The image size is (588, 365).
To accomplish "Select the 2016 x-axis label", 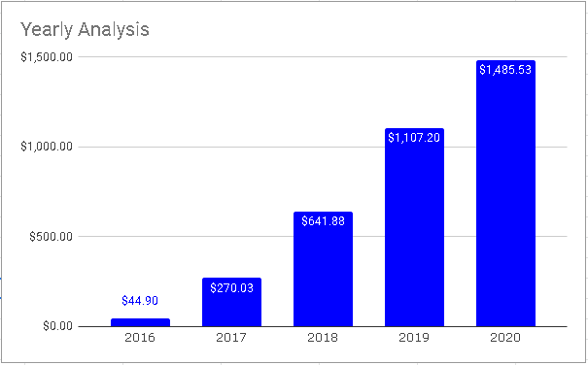I will pos(140,338).
